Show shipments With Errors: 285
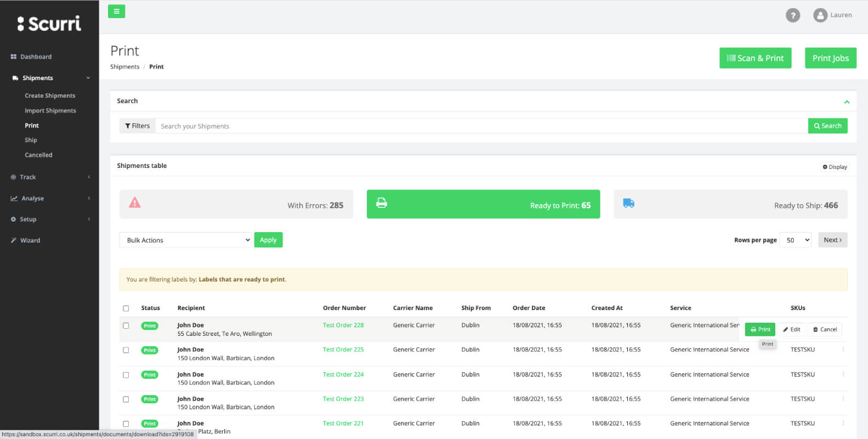Viewport: 868px width, 439px height. [236, 204]
